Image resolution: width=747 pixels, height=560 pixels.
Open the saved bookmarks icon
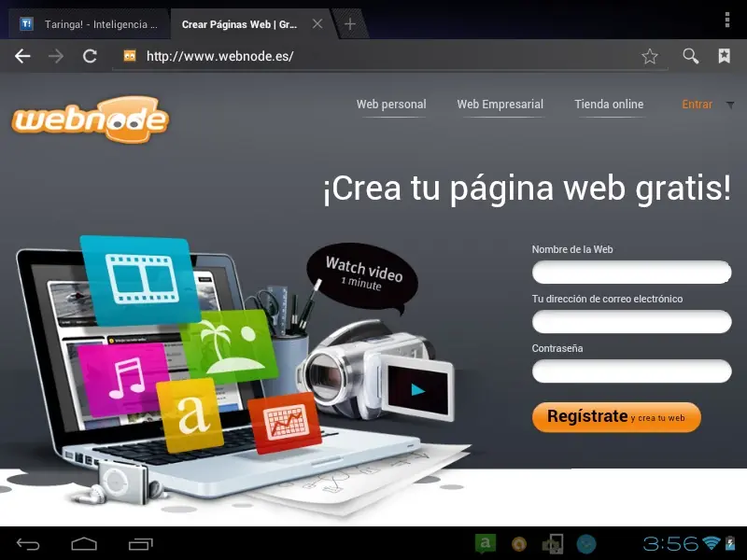(x=725, y=56)
